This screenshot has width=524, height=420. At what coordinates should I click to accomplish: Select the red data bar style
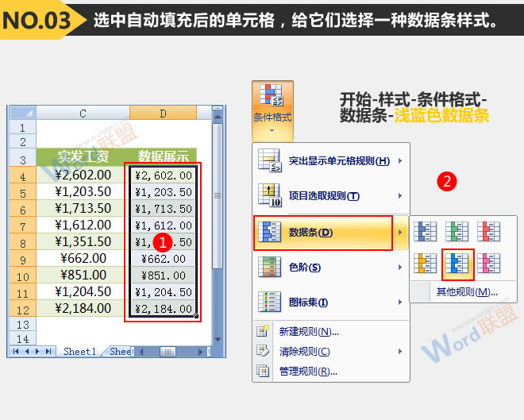coord(488,231)
